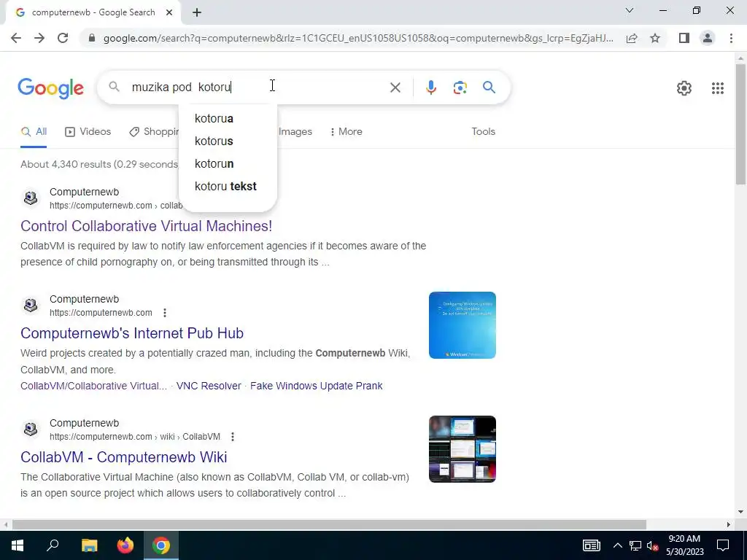747x560 pixels.
Task: Select the 'kotoru tekst' suggestion
Action: click(x=228, y=186)
